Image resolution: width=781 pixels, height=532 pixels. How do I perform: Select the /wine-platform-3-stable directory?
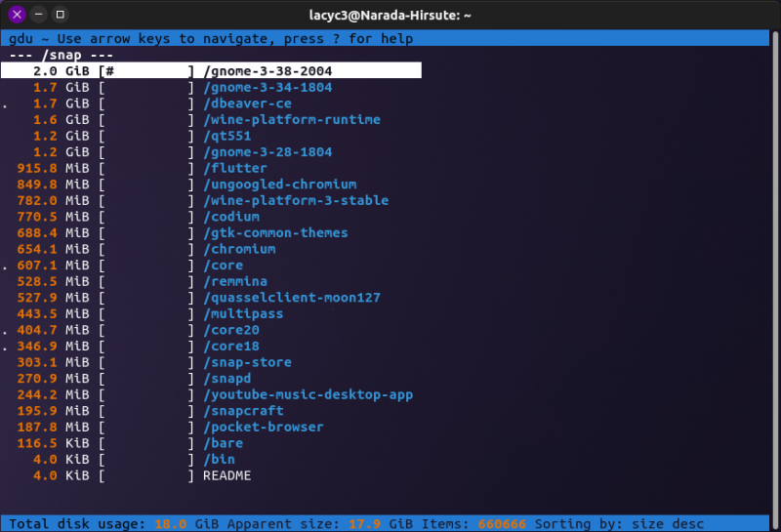296,200
